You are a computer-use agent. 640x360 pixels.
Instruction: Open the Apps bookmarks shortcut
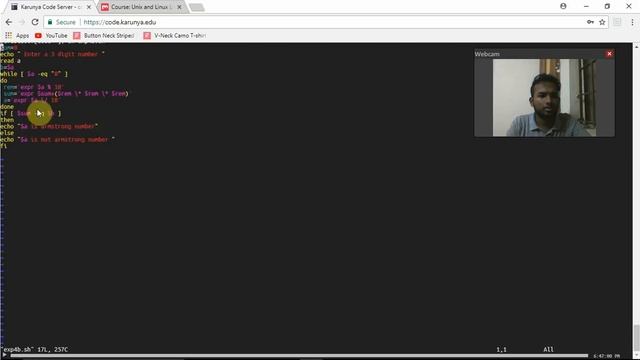click(17, 36)
